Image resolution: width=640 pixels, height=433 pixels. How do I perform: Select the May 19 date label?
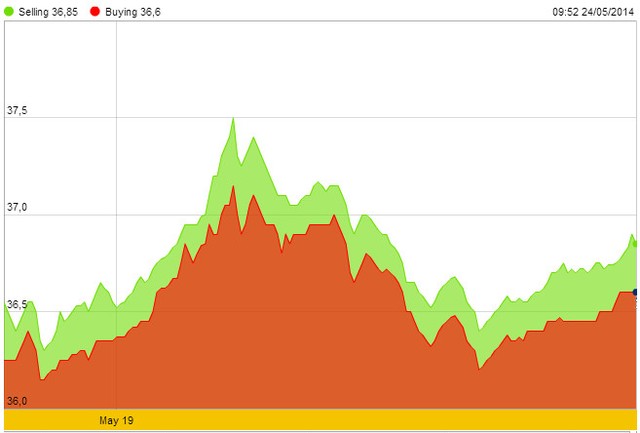click(x=116, y=421)
